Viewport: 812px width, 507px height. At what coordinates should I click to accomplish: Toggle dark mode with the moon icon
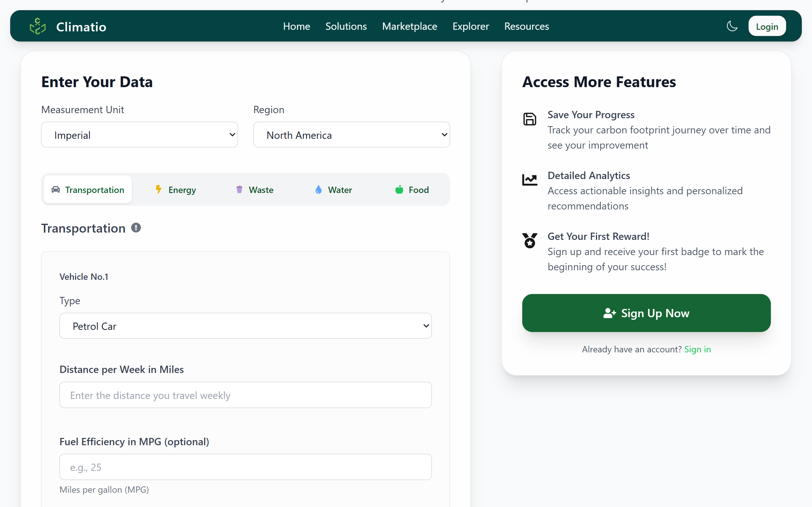click(x=732, y=26)
